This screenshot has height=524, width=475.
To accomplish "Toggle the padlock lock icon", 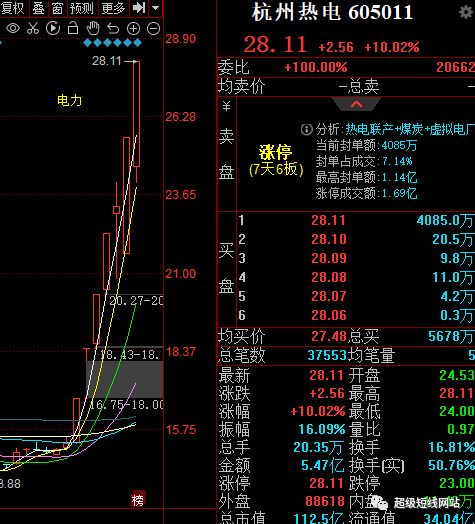I will tap(73, 28).
